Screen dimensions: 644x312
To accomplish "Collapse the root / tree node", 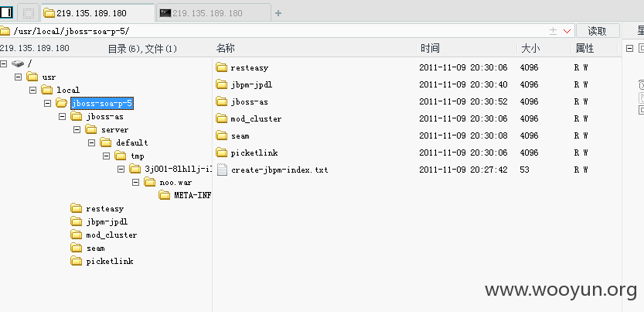I will (4, 63).
